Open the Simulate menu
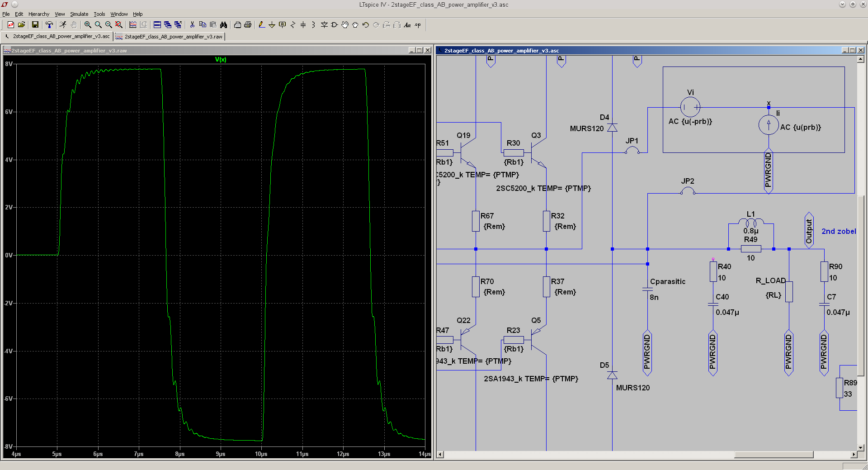The image size is (868, 470). (79, 14)
